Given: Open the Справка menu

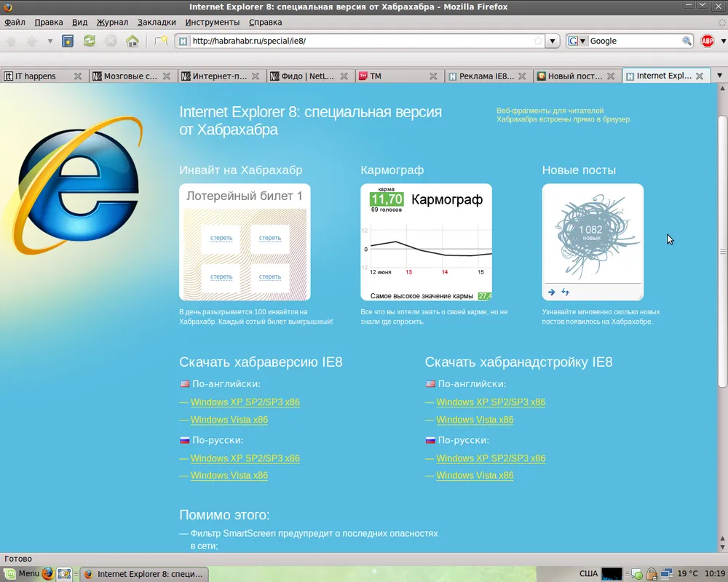Looking at the screenshot, I should pyautogui.click(x=265, y=23).
